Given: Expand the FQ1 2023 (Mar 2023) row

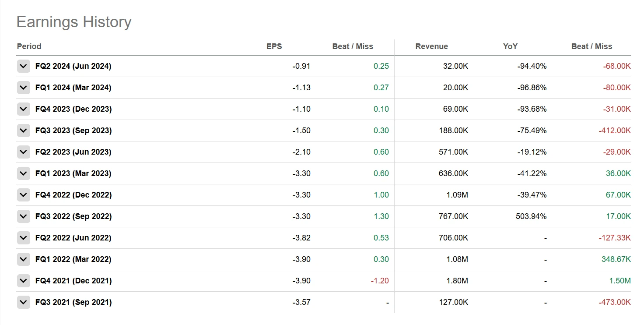Looking at the screenshot, I should 24,174.
